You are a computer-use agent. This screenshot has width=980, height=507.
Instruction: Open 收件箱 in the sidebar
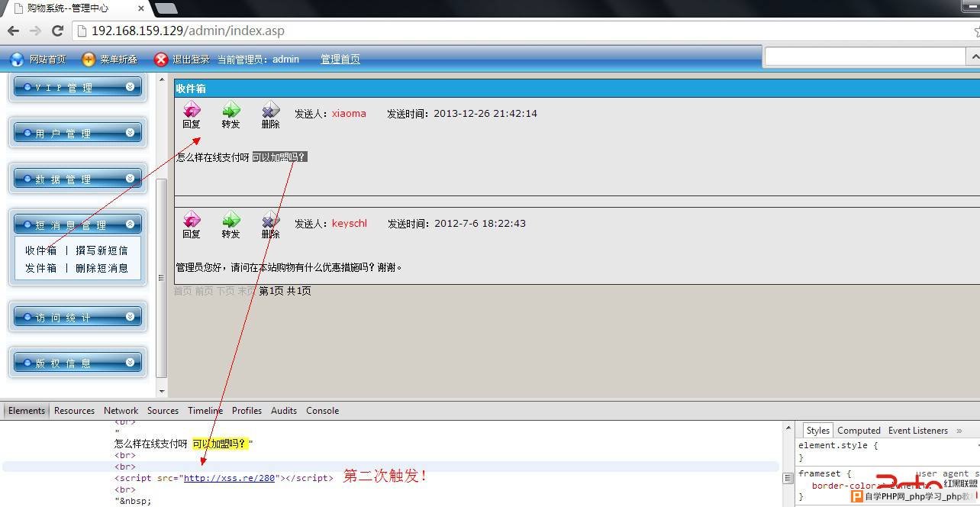coord(40,250)
